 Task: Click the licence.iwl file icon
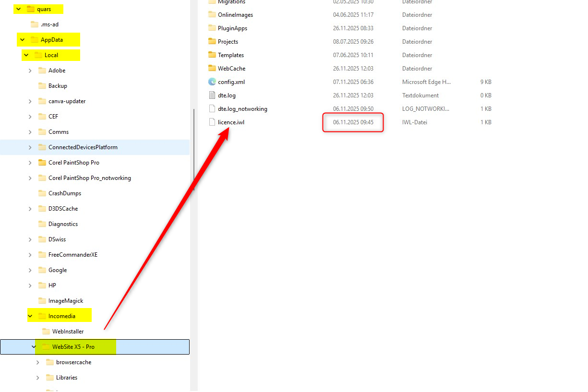(212, 122)
